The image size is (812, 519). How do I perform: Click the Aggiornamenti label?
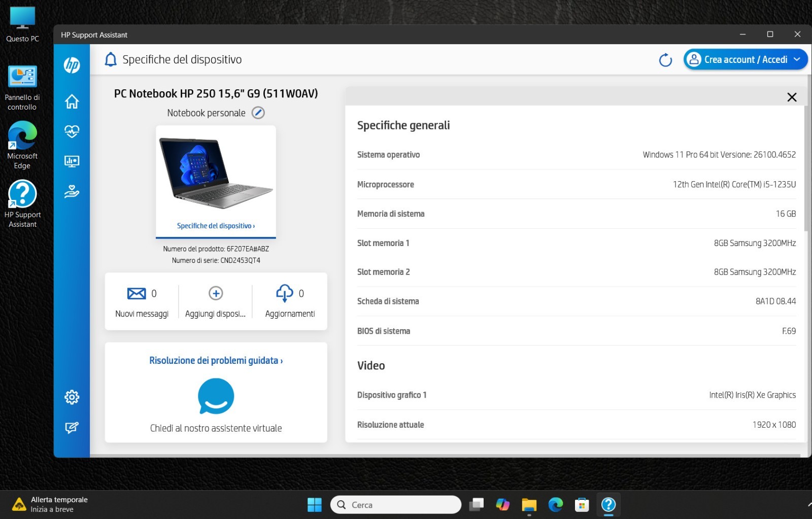290,314
